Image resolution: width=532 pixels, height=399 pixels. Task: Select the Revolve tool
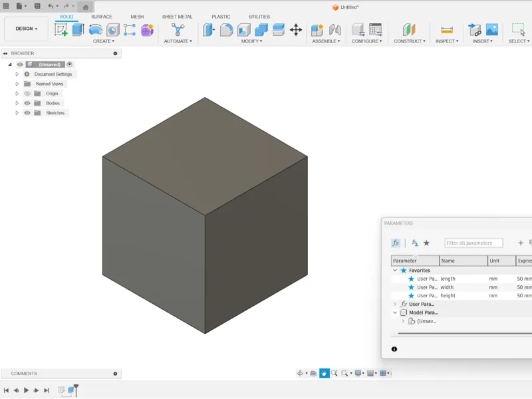pyautogui.click(x=96, y=30)
